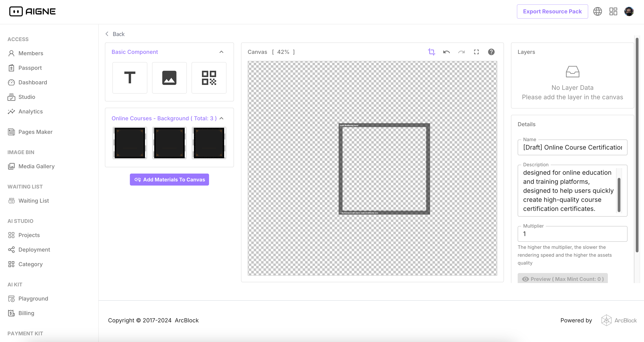Image resolution: width=644 pixels, height=342 pixels.
Task: Add a Text component to canvas
Action: pyautogui.click(x=129, y=78)
